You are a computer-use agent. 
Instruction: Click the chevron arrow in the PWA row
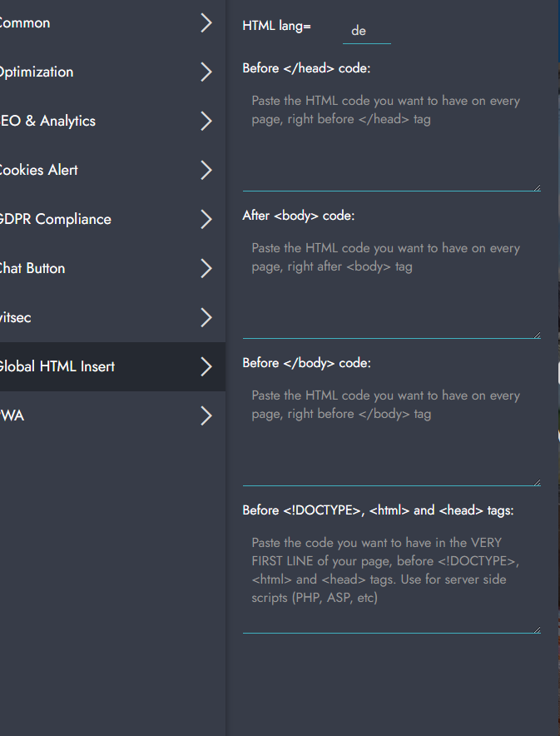click(x=206, y=416)
